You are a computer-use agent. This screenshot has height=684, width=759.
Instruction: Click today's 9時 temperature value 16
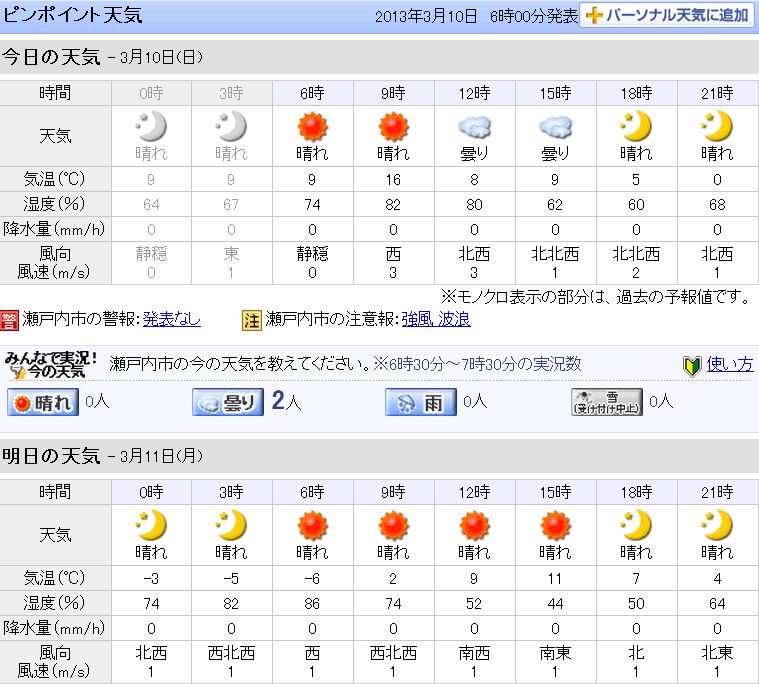[x=393, y=180]
